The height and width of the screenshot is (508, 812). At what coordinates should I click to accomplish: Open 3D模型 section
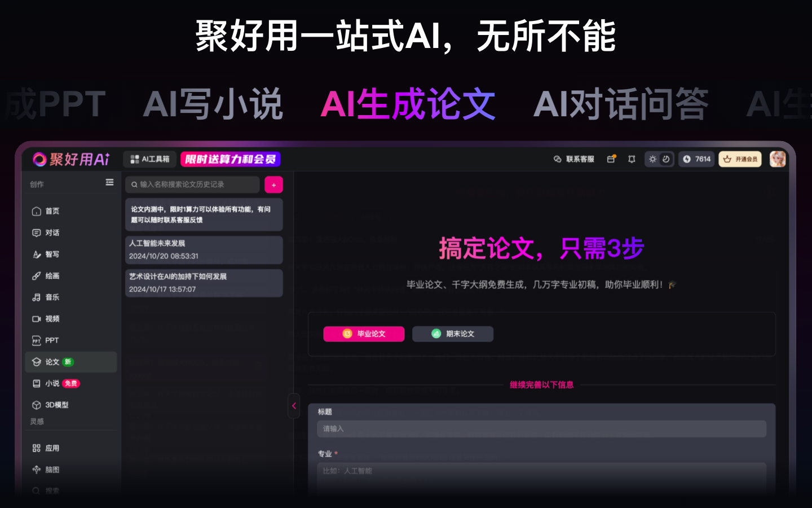(x=71, y=405)
